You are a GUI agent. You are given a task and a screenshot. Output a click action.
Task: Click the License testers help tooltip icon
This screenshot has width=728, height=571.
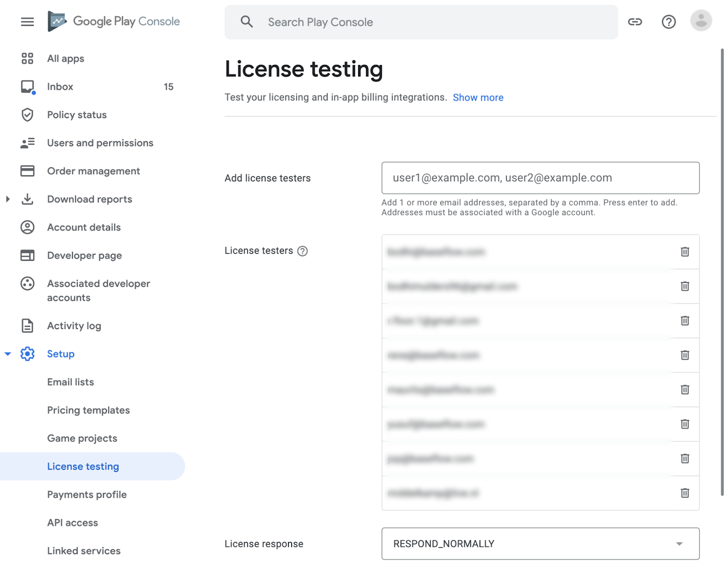point(303,251)
